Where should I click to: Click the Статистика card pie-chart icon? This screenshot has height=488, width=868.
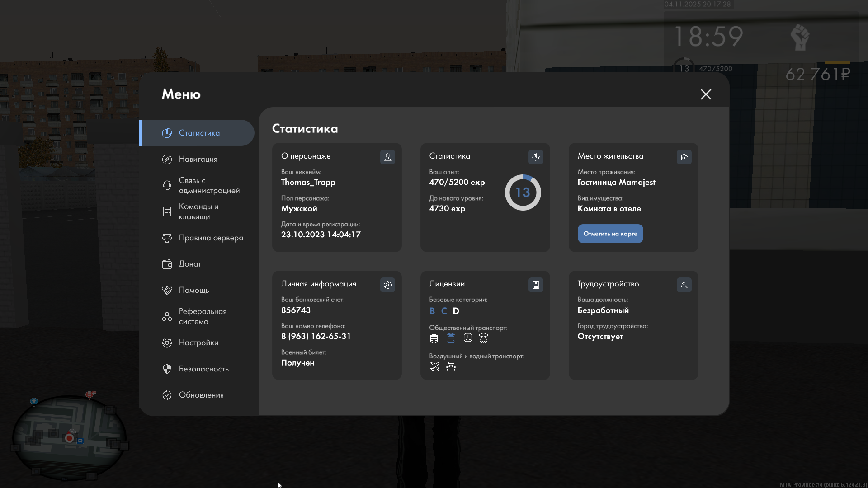536,157
